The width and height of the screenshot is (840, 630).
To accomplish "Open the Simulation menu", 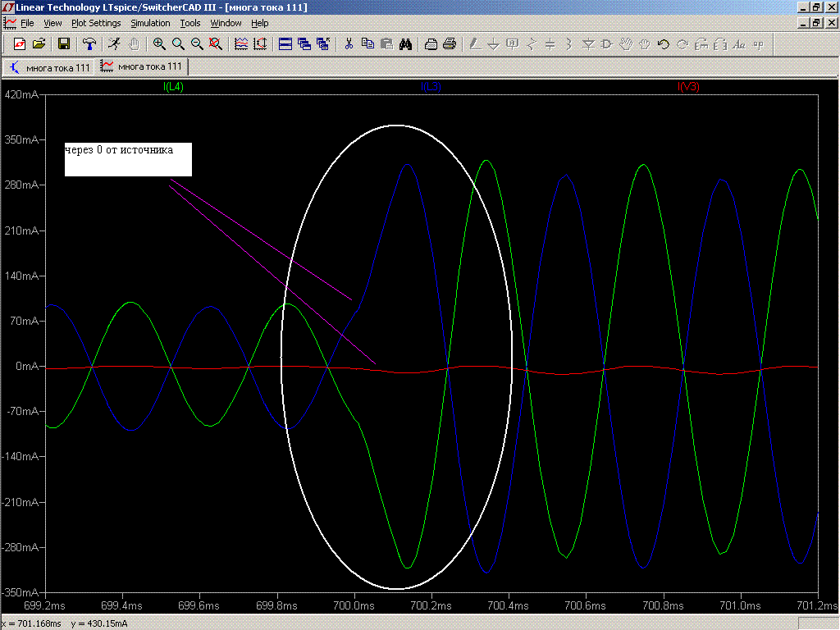I will pyautogui.click(x=150, y=23).
